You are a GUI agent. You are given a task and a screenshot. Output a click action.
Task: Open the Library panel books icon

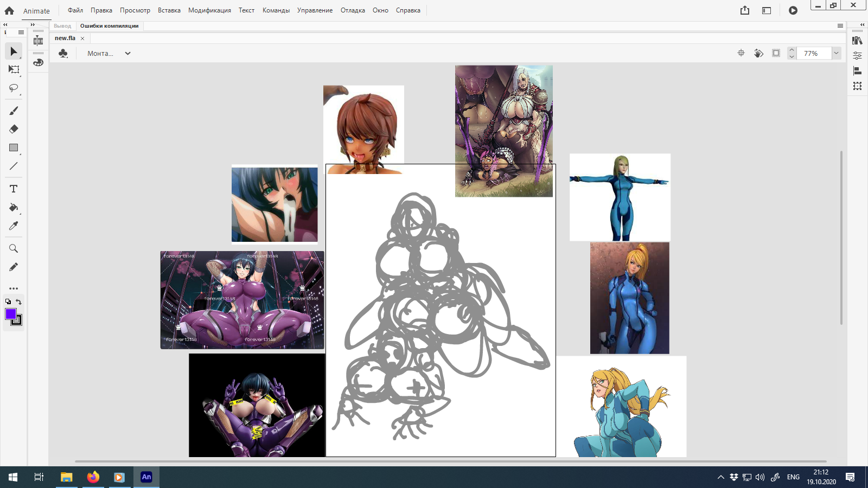tap(857, 41)
